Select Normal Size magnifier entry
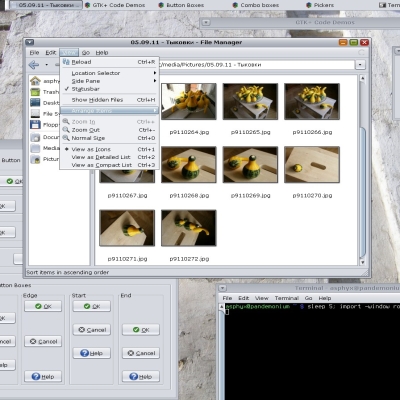 pyautogui.click(x=109, y=138)
